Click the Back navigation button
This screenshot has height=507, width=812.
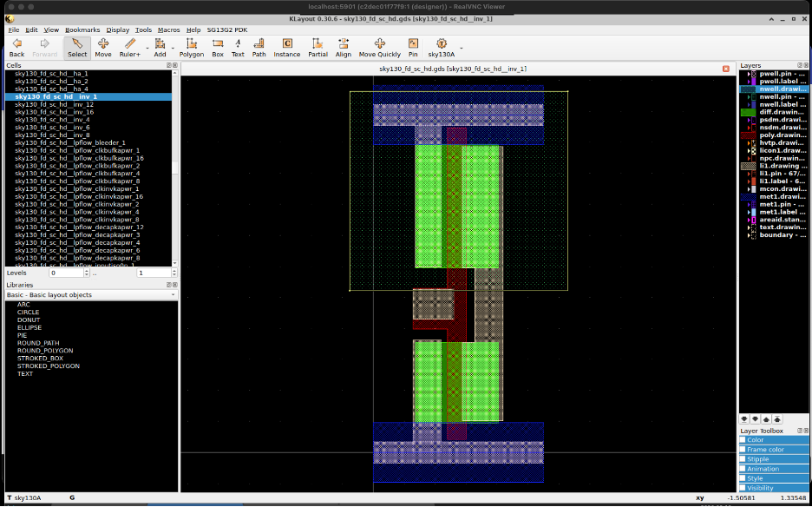(16, 47)
